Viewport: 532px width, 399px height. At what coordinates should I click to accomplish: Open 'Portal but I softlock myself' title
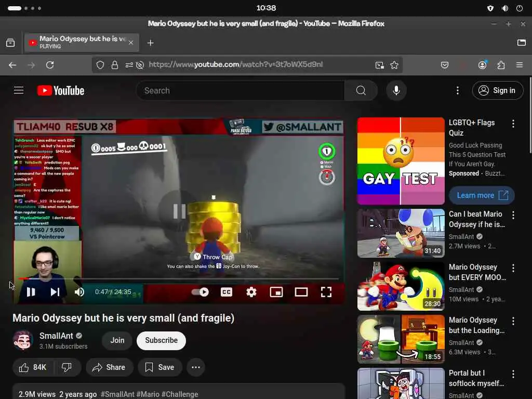[476, 378]
